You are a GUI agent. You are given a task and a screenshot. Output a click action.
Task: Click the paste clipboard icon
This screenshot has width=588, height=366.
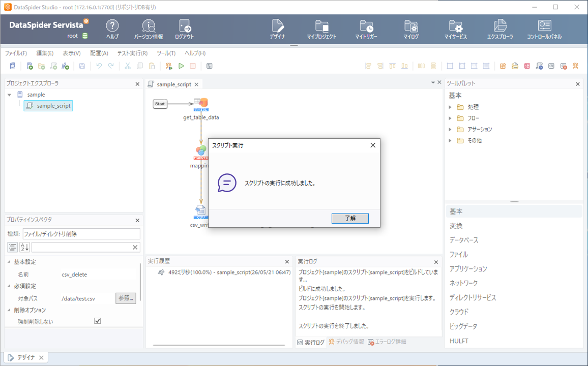click(x=152, y=66)
